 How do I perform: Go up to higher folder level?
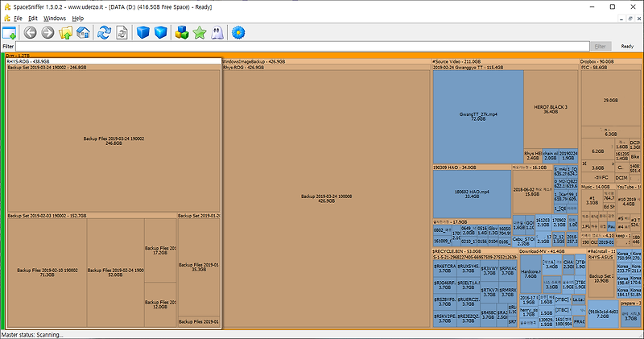[x=65, y=32]
